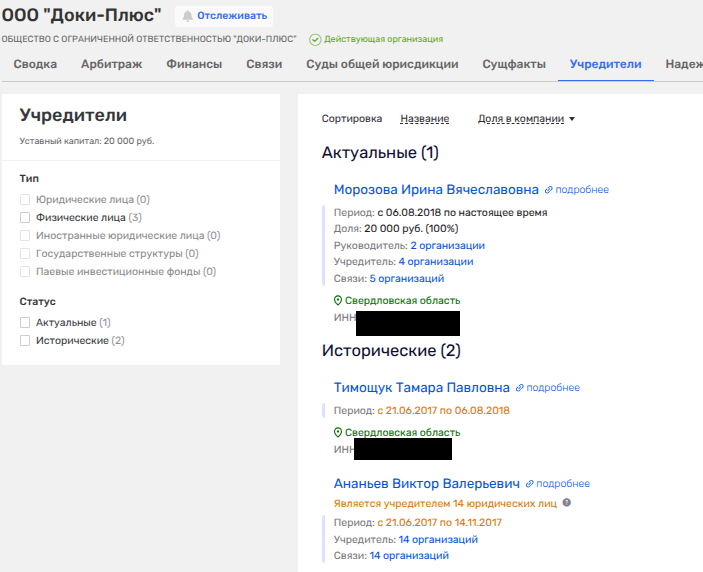Viewport: 703px width, 572px height.
Task: Click the question mark help icon
Action: tap(567, 503)
